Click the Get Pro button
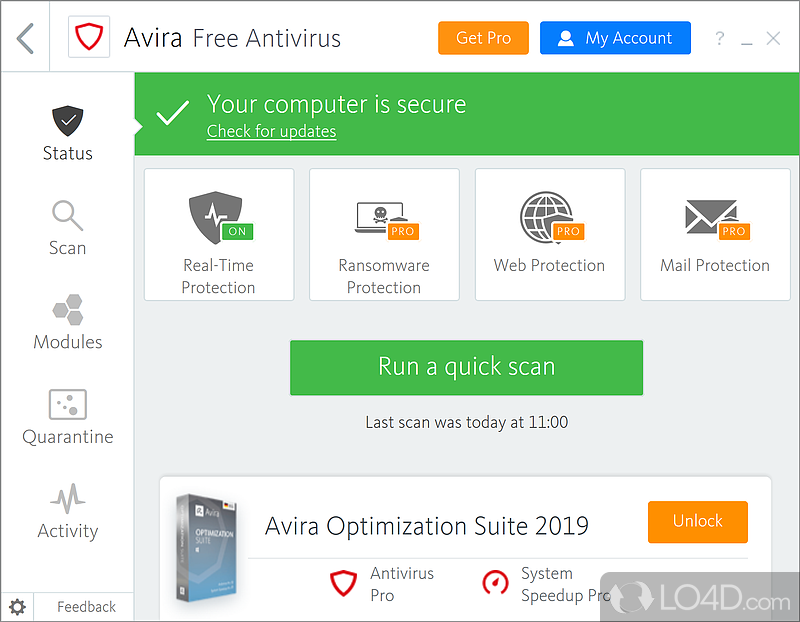Screen dimensions: 800x622 pos(483,38)
